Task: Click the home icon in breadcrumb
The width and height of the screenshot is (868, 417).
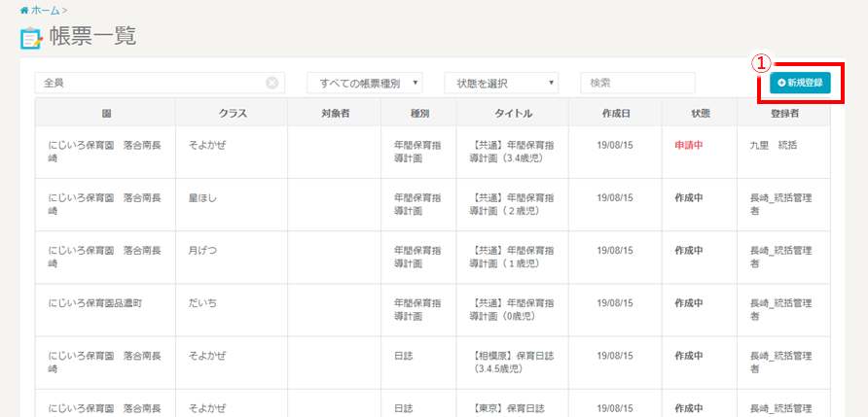Action: click(23, 10)
